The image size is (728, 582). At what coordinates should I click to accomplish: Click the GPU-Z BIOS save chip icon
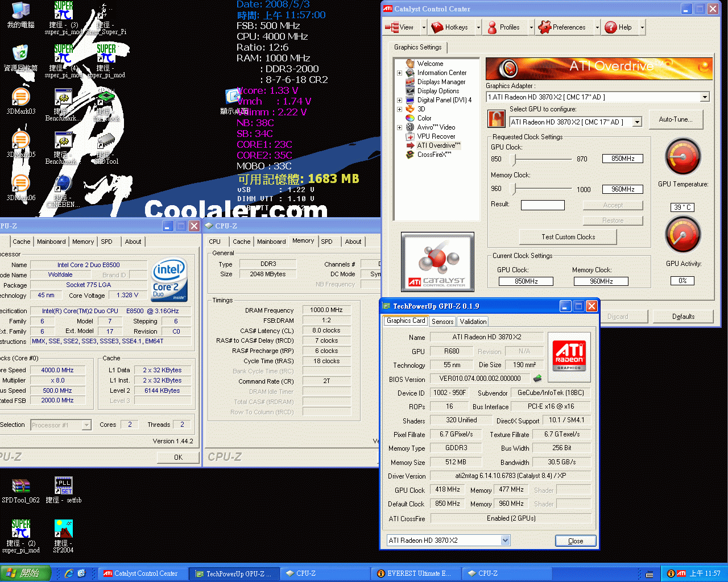[x=537, y=379]
